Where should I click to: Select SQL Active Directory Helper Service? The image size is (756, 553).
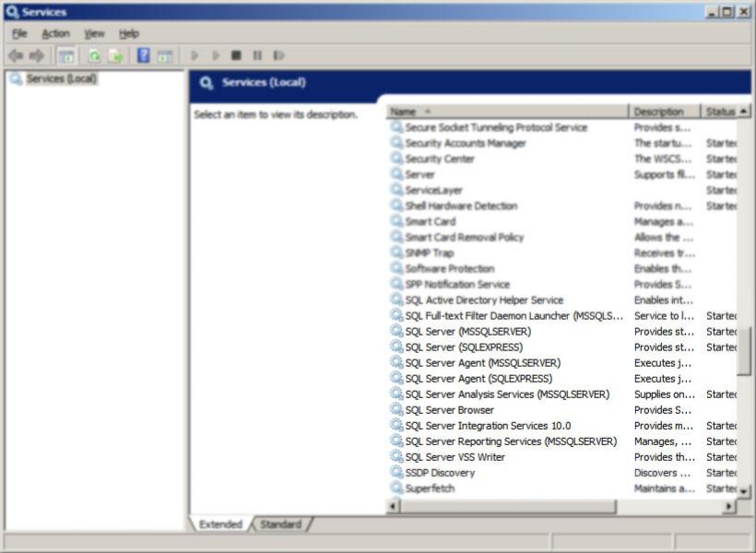(x=484, y=300)
